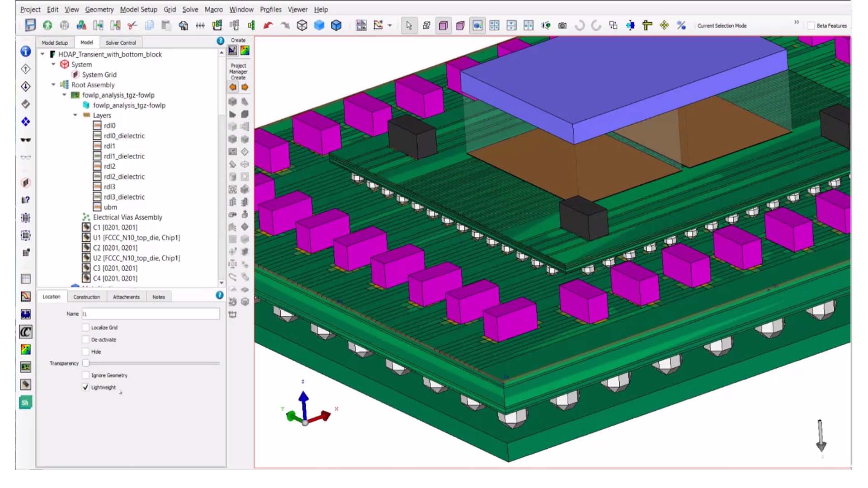Screen dimensions: 868x488
Task: Select the ubm layer in the tree
Action: (x=110, y=207)
